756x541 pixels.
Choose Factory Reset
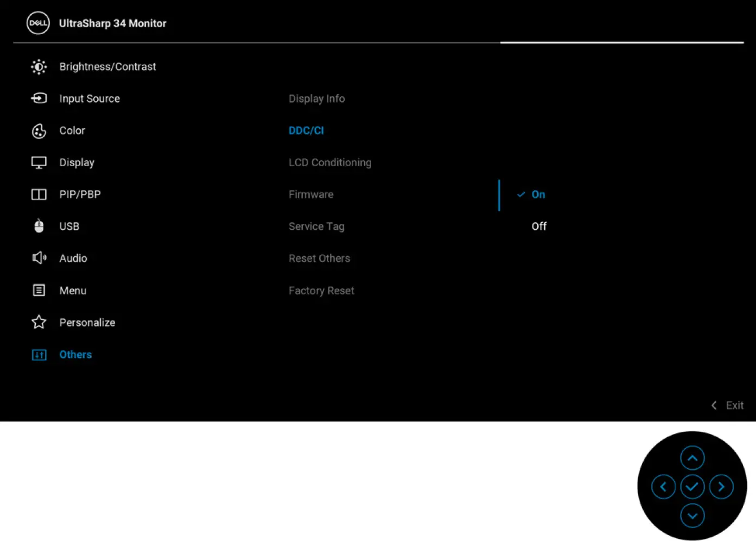[321, 291]
